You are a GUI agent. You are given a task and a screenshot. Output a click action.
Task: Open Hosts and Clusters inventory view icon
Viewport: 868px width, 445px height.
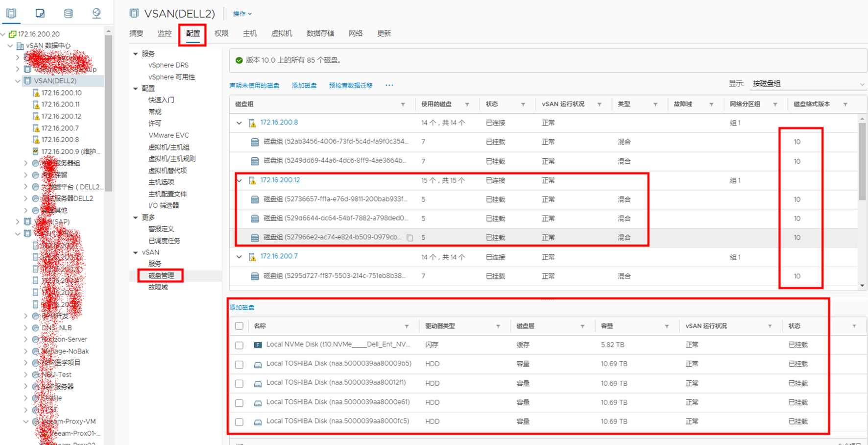[11, 13]
